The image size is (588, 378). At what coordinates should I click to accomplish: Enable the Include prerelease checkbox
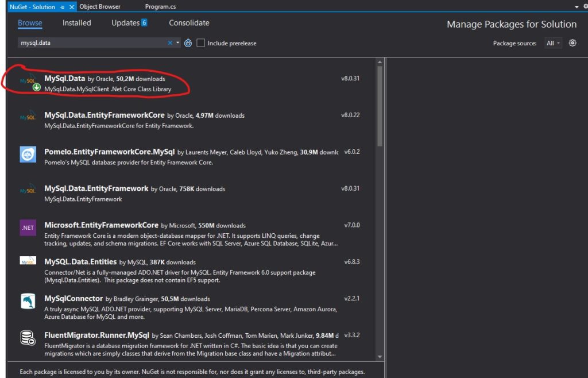pyautogui.click(x=200, y=43)
